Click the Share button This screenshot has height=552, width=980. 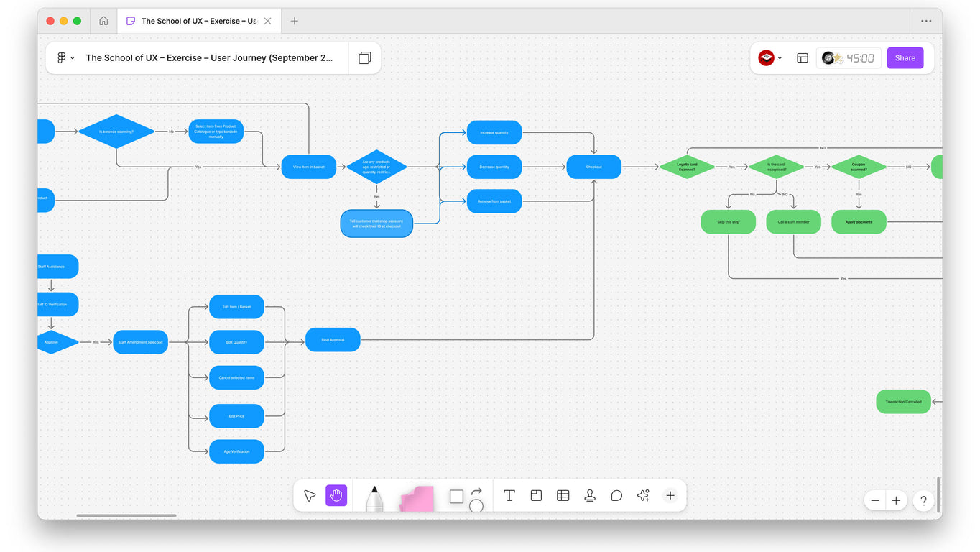[905, 58]
